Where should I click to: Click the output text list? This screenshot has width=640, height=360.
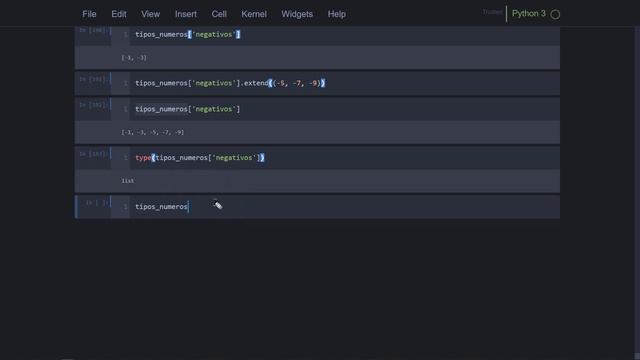point(127,180)
